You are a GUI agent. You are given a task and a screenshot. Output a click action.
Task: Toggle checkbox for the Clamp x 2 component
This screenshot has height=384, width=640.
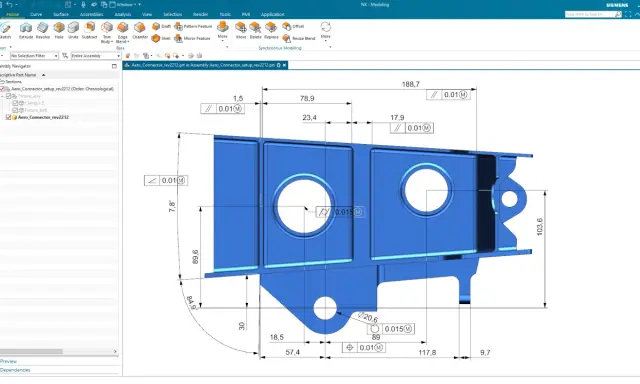(15, 103)
